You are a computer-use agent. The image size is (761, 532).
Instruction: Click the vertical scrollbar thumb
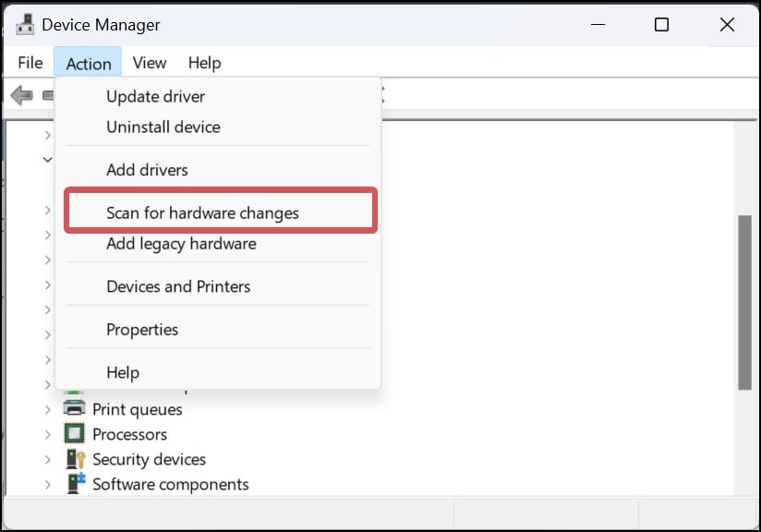744,302
